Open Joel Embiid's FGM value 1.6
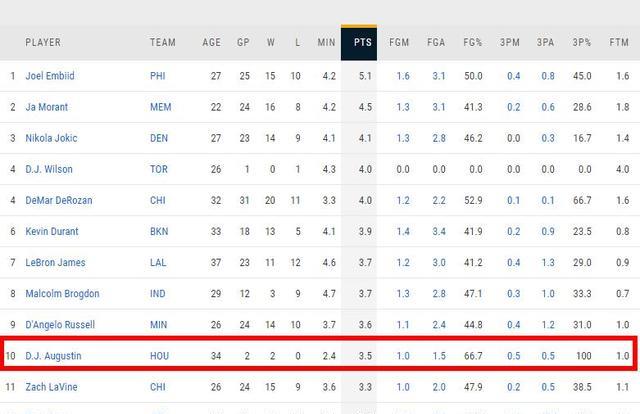The image size is (640, 414). [x=403, y=76]
